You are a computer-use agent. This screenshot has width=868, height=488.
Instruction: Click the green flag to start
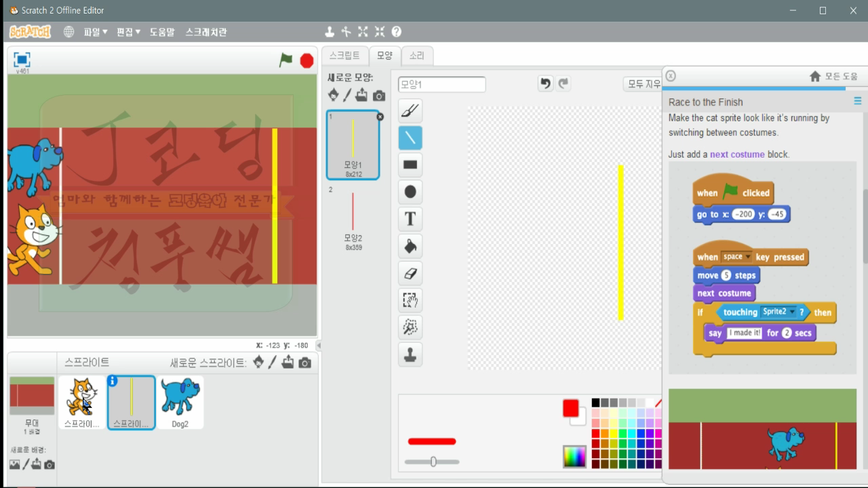click(286, 60)
